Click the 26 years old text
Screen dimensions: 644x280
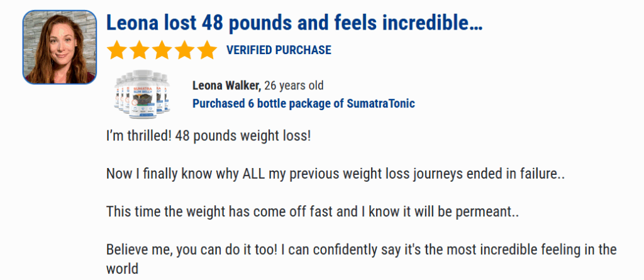tap(294, 86)
